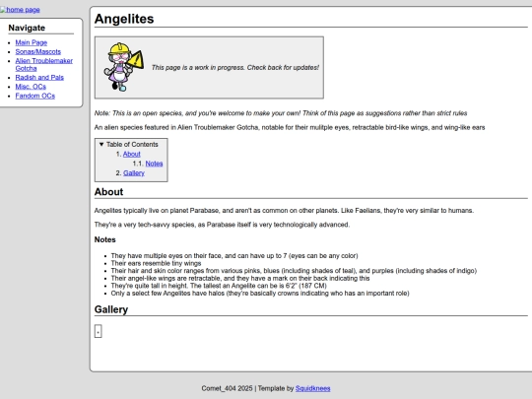Click 'Angelites typically live on planet Parabase' paragraph

[x=284, y=211]
